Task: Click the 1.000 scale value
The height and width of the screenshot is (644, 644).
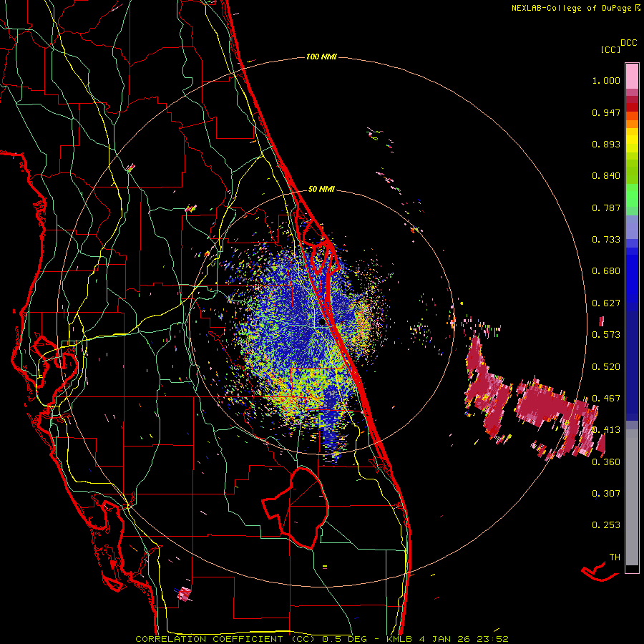Action: click(x=606, y=80)
